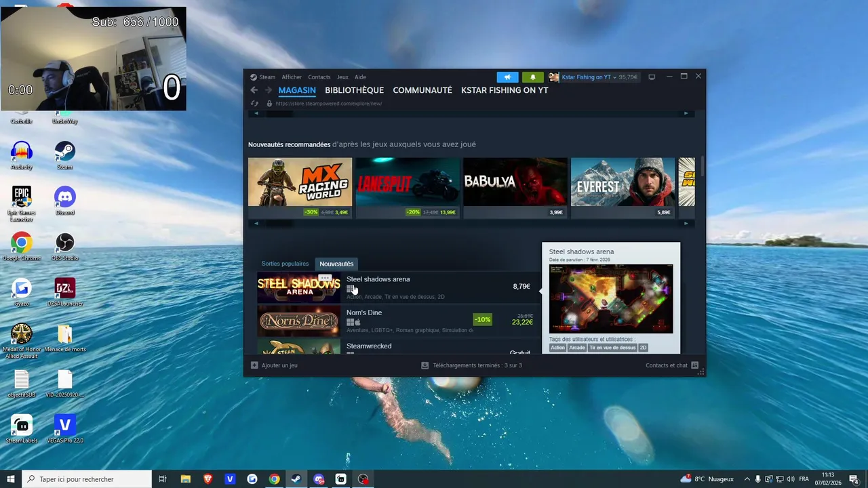868x488 pixels.
Task: Open Contacts et chat
Action: [x=667, y=365]
